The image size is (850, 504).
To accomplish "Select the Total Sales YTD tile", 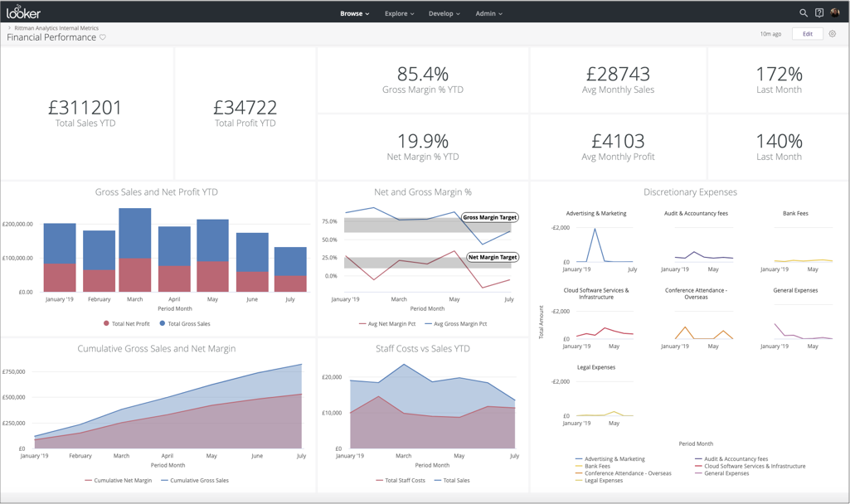I will 86,114.
